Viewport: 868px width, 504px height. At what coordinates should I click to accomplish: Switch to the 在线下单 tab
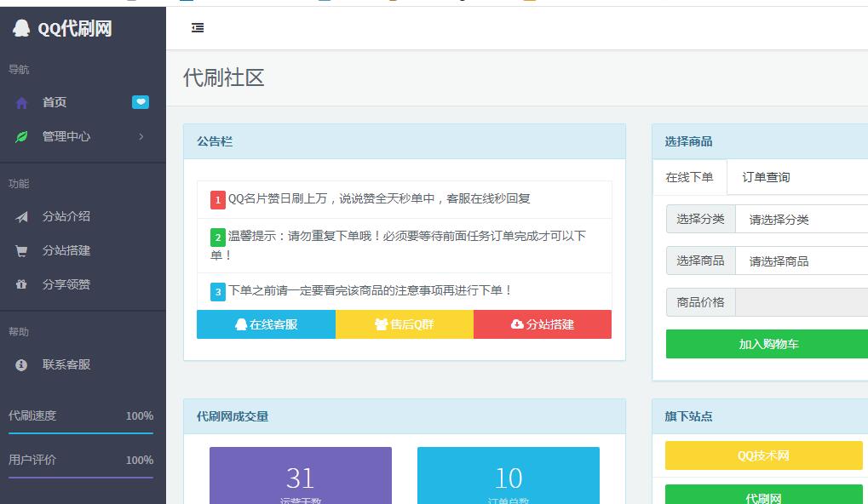[x=690, y=177]
